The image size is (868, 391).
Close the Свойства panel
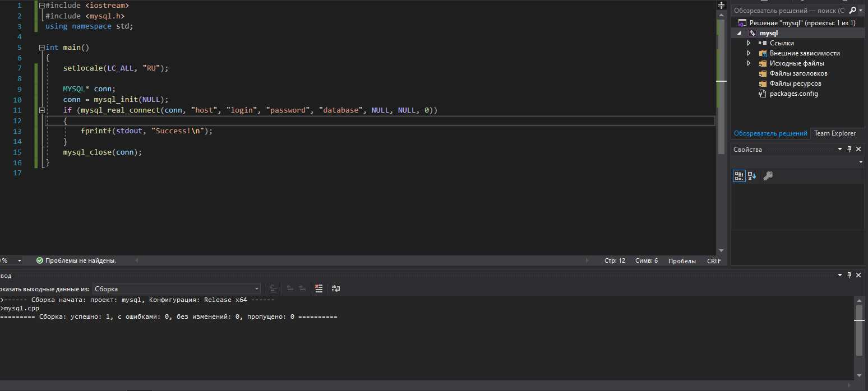coord(858,150)
